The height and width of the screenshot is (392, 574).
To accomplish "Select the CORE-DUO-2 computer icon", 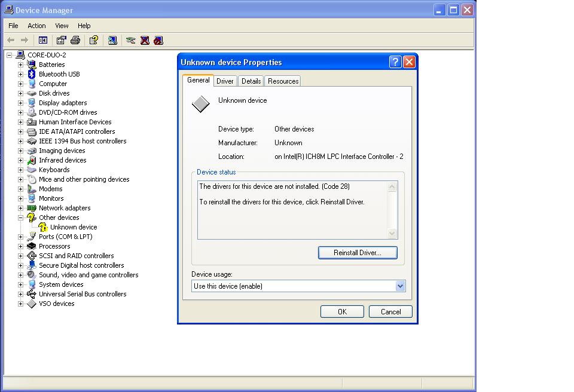I will [x=20, y=55].
